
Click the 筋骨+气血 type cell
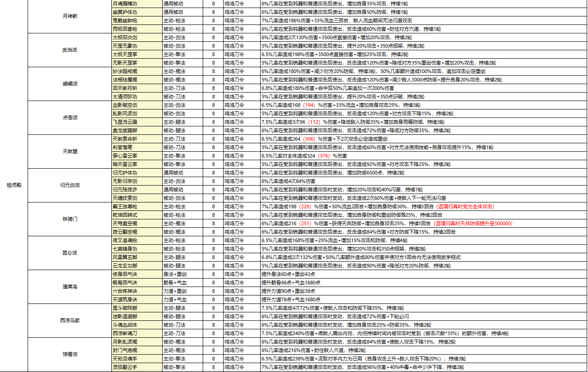click(183, 283)
